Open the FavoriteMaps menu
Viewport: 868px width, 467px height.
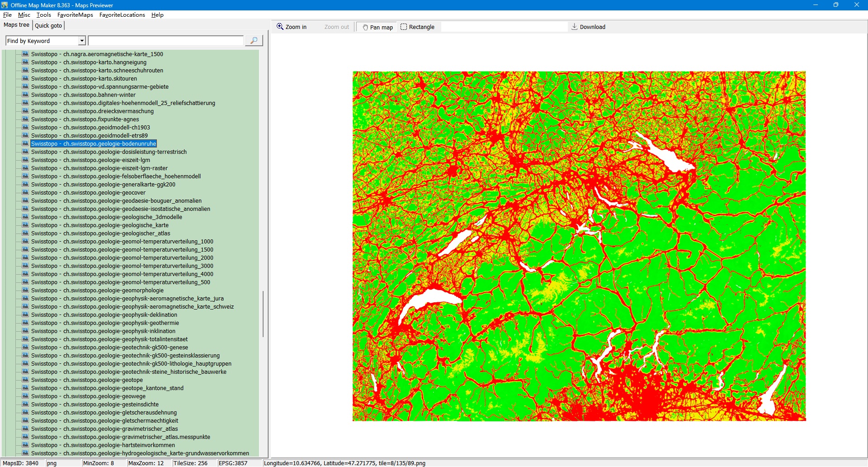[x=75, y=15]
